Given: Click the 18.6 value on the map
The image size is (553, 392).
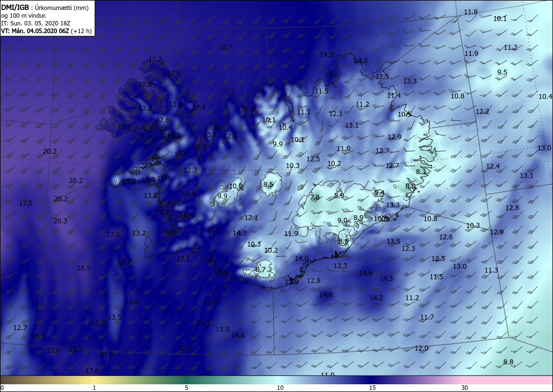Looking at the screenshot, I should (145, 85).
